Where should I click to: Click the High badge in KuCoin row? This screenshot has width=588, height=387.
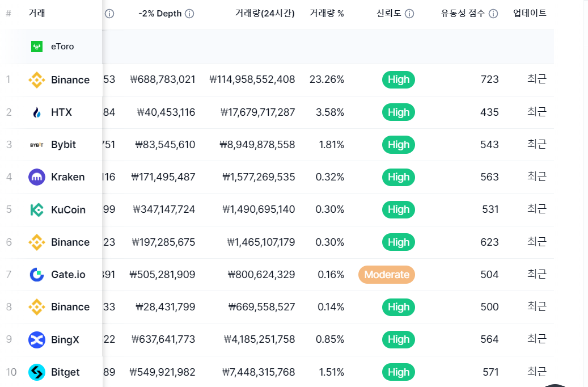(398, 209)
